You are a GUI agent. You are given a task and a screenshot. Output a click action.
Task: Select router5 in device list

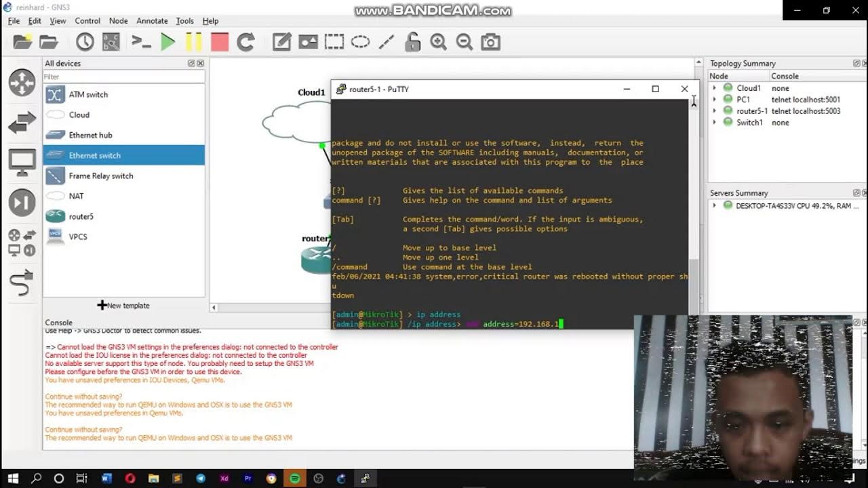[x=124, y=216]
